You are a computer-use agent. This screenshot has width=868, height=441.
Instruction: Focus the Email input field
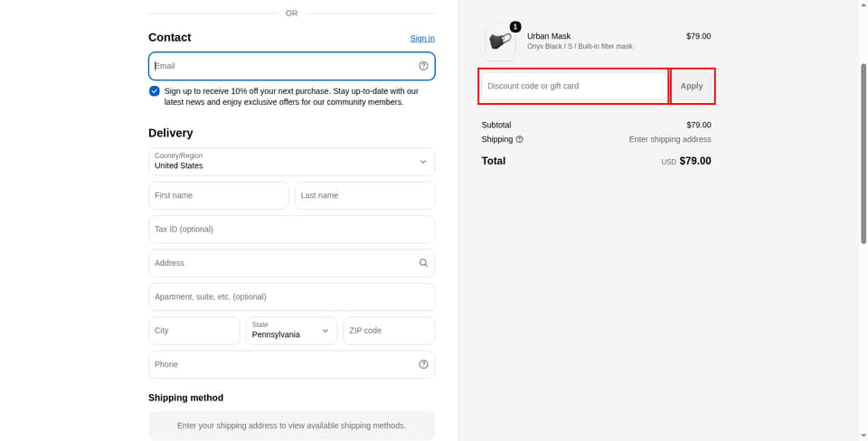click(x=292, y=66)
